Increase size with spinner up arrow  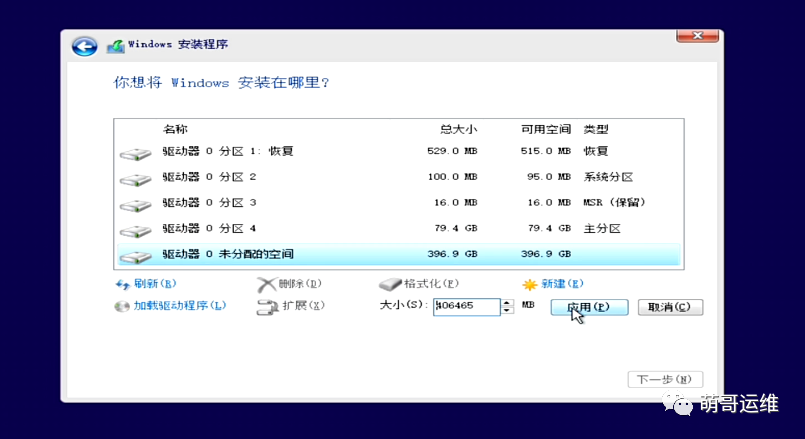(x=507, y=303)
